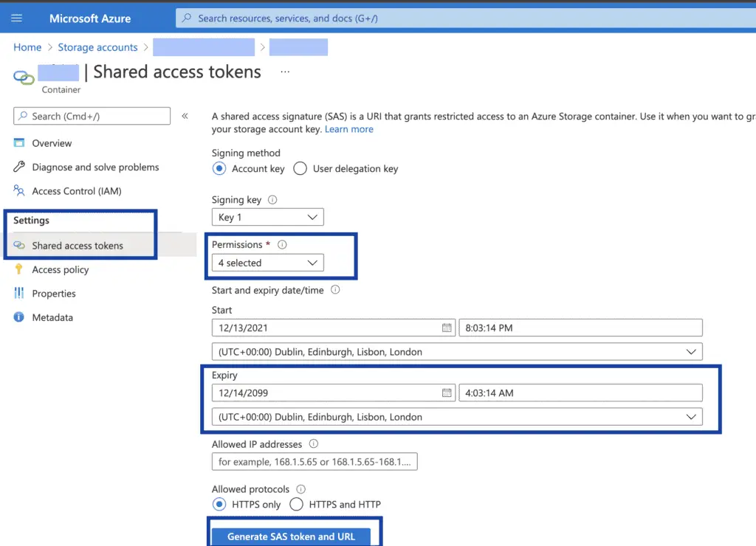Click the container link icon beside page title
Viewport: 756px width, 546px height.
click(x=24, y=77)
